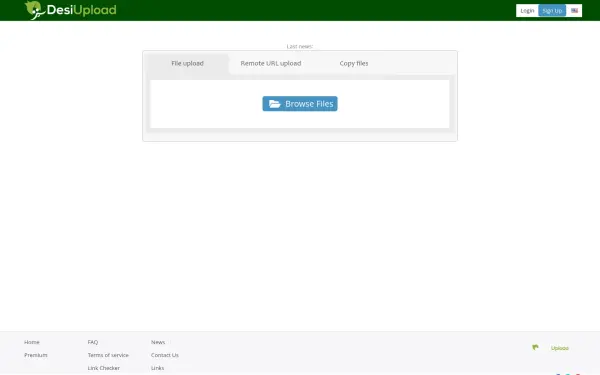Open the Contact Us footer link
600x375 pixels.
pyautogui.click(x=165, y=355)
